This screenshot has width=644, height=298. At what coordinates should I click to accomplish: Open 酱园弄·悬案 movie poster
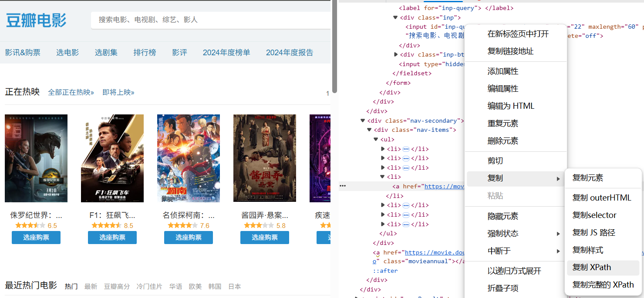pyautogui.click(x=265, y=158)
